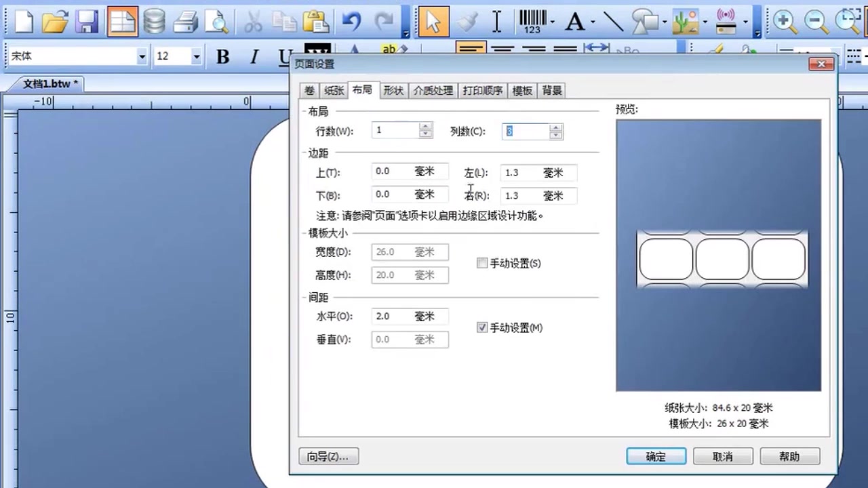Toggle Italic formatting

pos(254,57)
